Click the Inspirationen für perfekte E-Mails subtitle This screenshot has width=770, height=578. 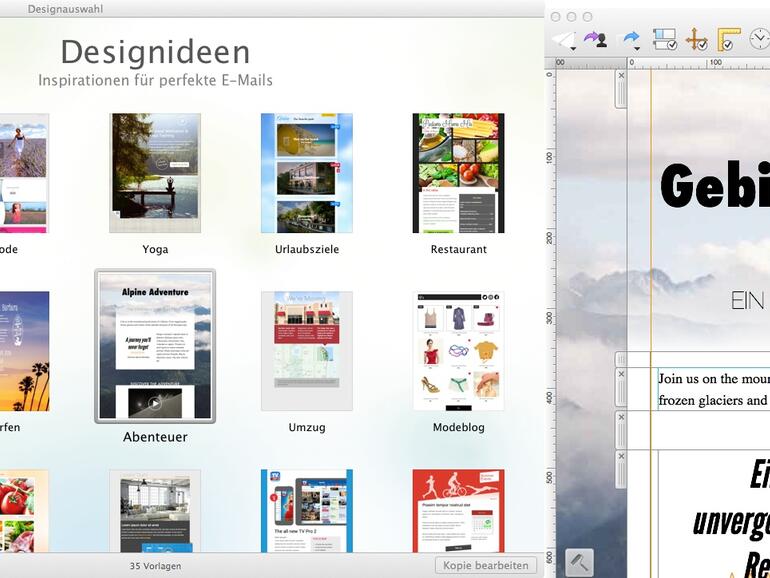[x=155, y=80]
